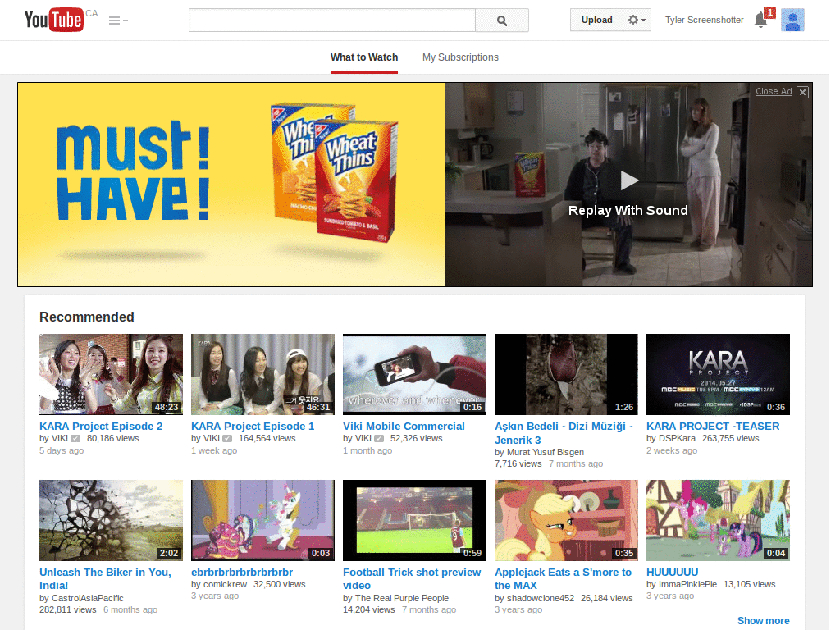Open KARA PROJECT -TEASER thumbnail
This screenshot has height=630, width=840.
pyautogui.click(x=718, y=374)
